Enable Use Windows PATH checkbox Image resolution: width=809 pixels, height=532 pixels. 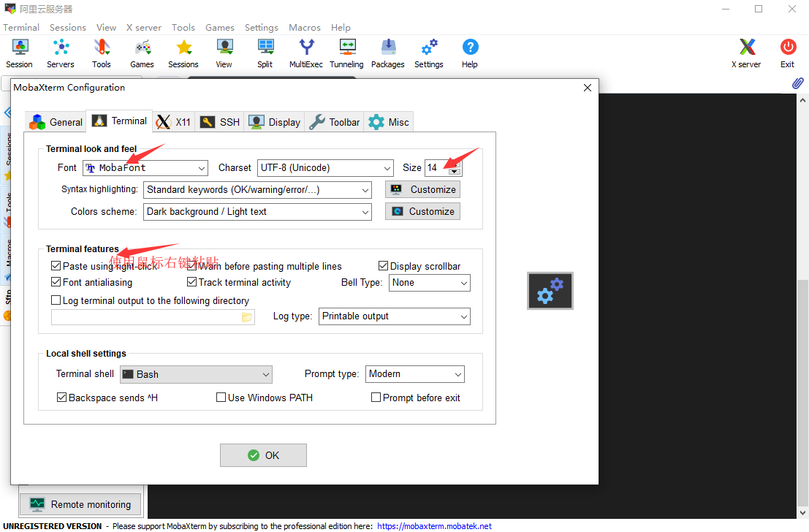coord(221,398)
